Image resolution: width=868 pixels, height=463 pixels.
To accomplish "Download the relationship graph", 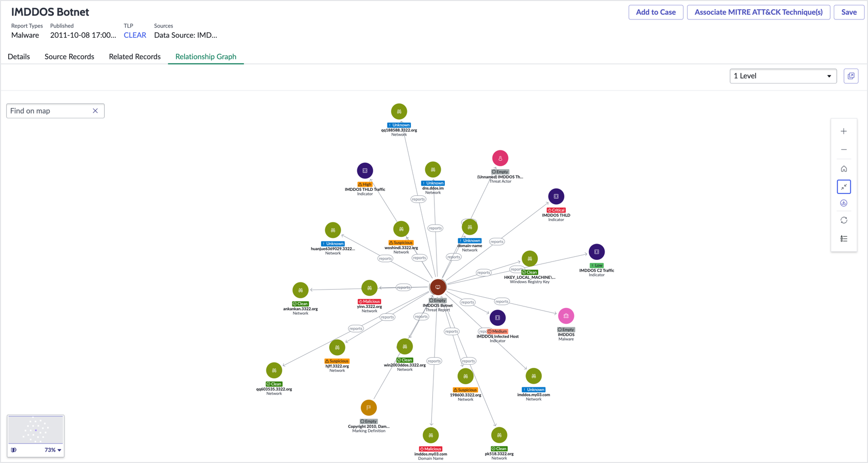I will [x=843, y=203].
